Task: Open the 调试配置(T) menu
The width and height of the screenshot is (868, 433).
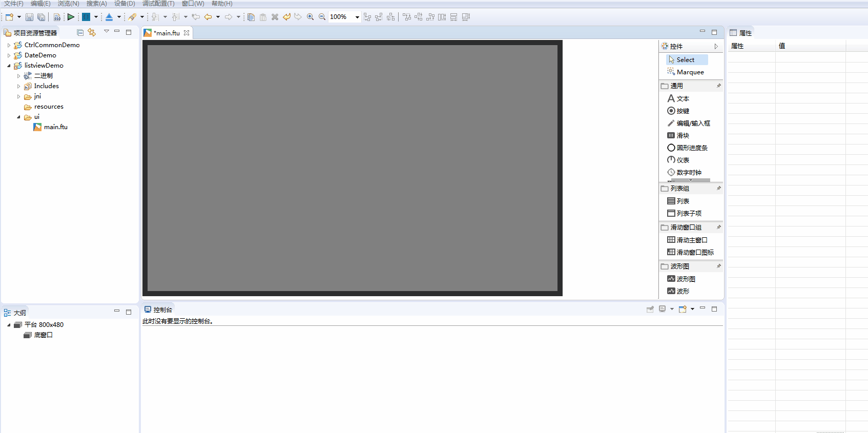Action: [x=158, y=4]
